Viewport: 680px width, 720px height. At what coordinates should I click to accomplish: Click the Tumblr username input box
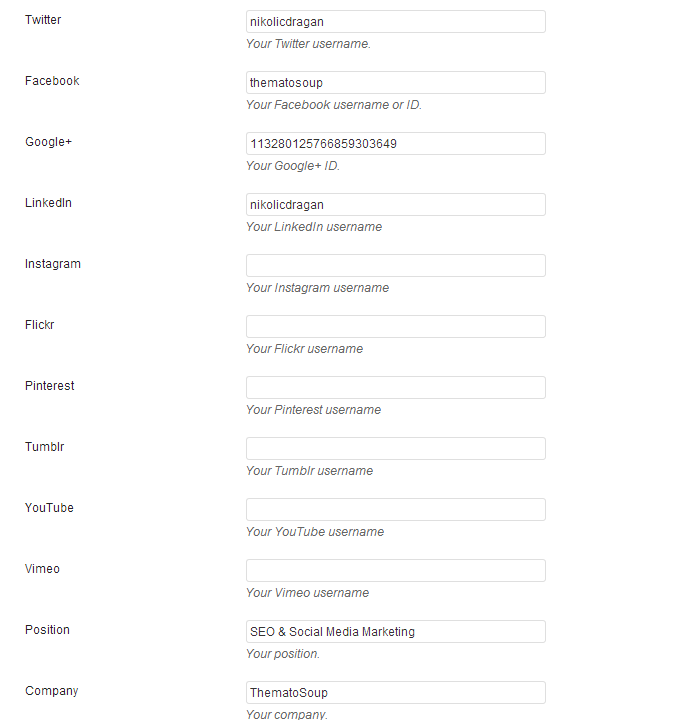coord(395,449)
